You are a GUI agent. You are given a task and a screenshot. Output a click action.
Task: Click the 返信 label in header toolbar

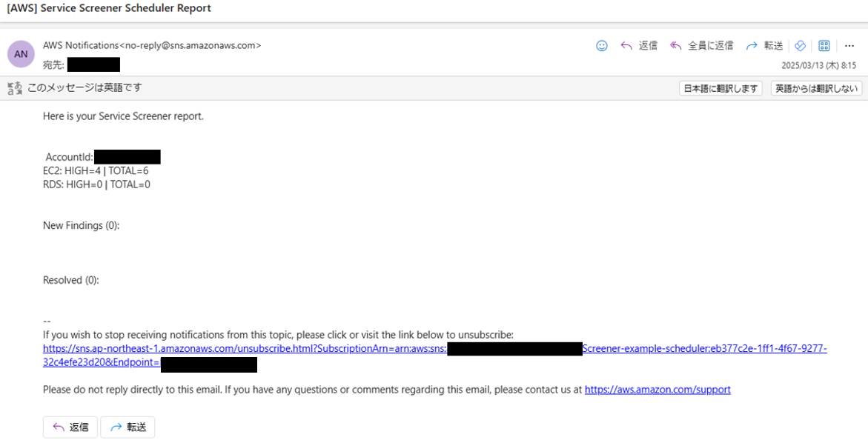(648, 46)
